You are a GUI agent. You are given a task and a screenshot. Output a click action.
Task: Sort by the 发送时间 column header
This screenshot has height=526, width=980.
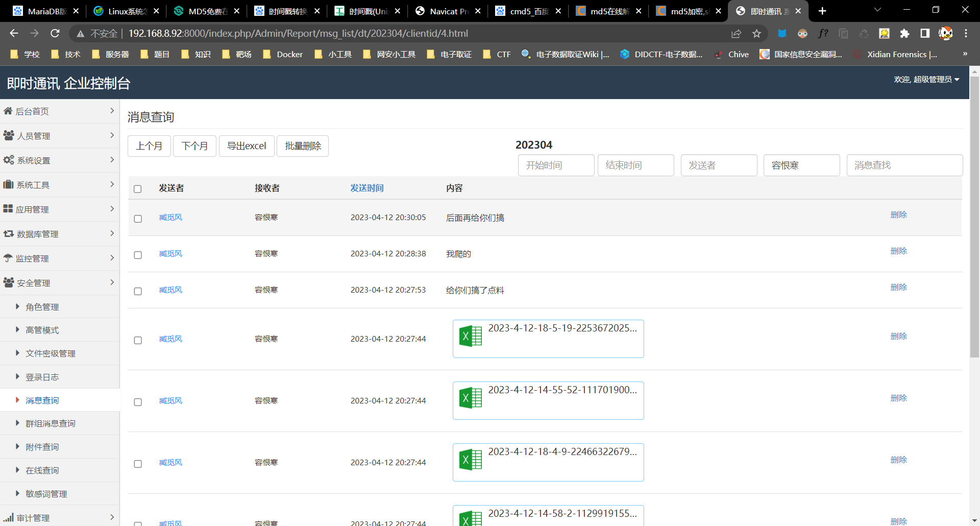(x=367, y=188)
